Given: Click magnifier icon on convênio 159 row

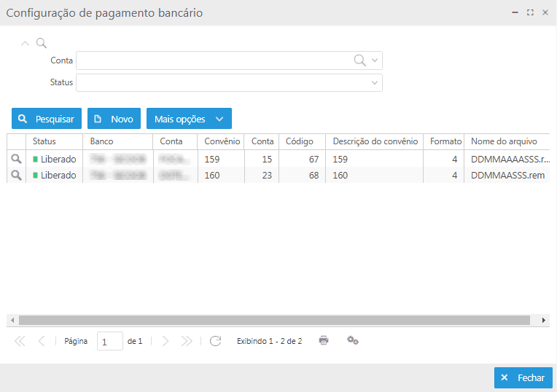Looking at the screenshot, I should [x=15, y=159].
